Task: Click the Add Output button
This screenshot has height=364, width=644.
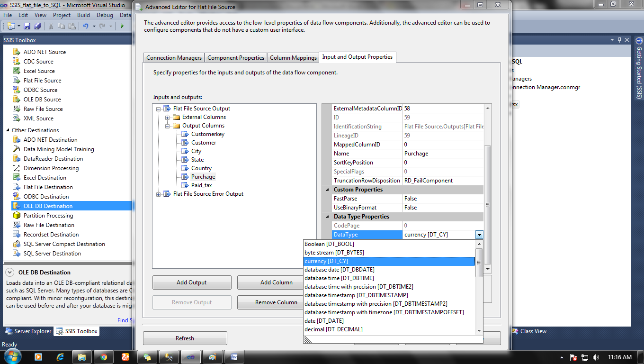Action: click(x=192, y=282)
